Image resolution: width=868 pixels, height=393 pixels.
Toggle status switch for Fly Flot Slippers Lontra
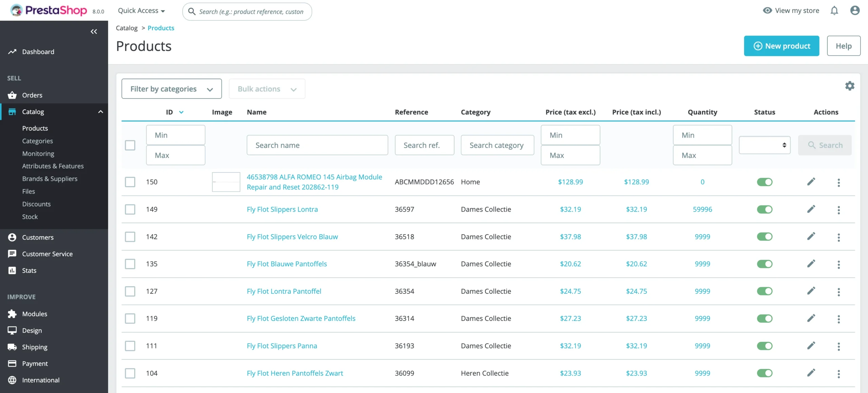[765, 210]
